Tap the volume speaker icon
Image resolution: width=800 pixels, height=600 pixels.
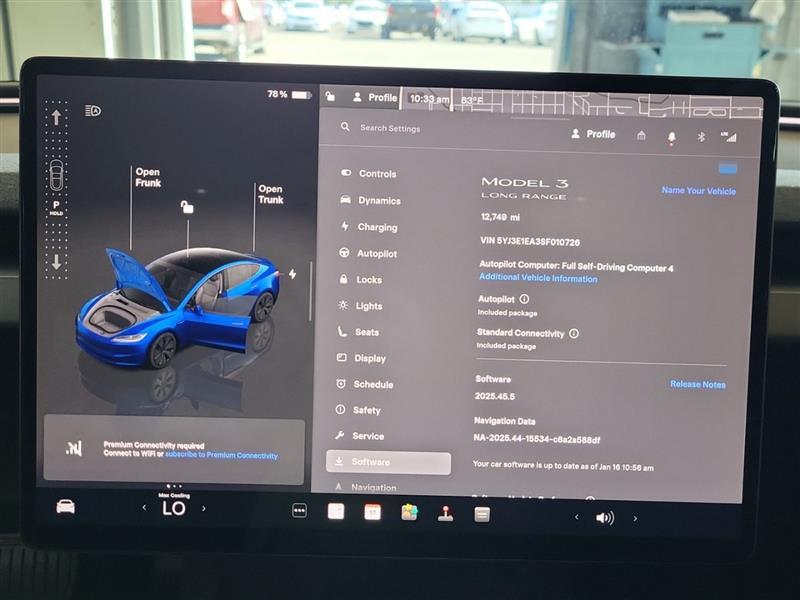click(607, 515)
